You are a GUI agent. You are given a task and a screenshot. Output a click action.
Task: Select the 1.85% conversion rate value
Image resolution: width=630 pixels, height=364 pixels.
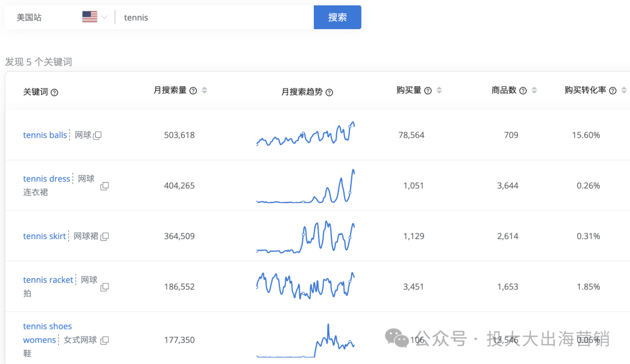pyautogui.click(x=588, y=287)
